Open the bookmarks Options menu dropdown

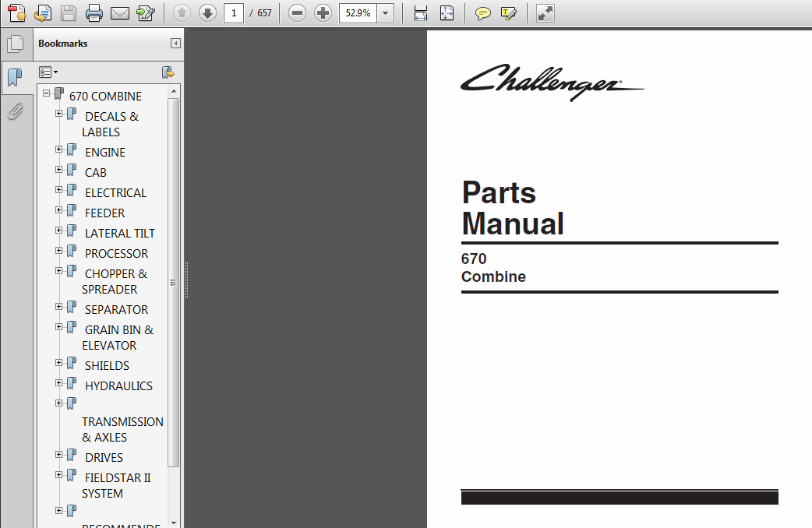48,72
